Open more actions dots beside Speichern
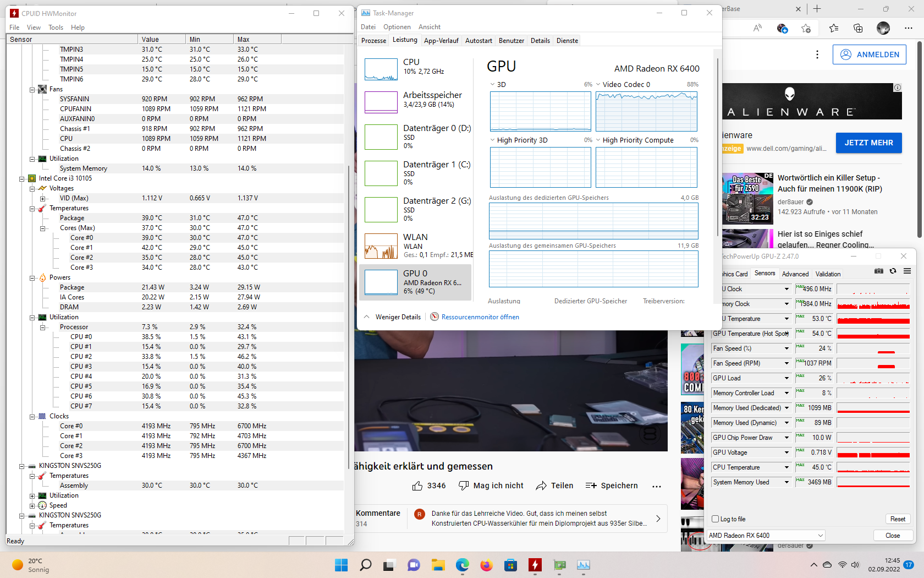924x578 pixels. pyautogui.click(x=657, y=486)
